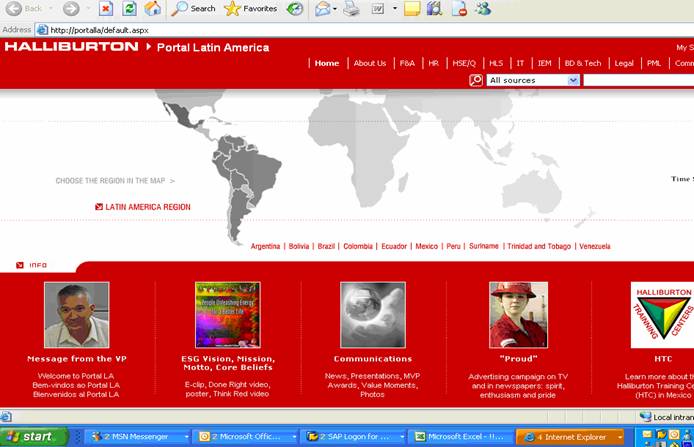Screen dimensions: 694x447
Task: Open browsing History icon
Action: pyautogui.click(x=295, y=8)
